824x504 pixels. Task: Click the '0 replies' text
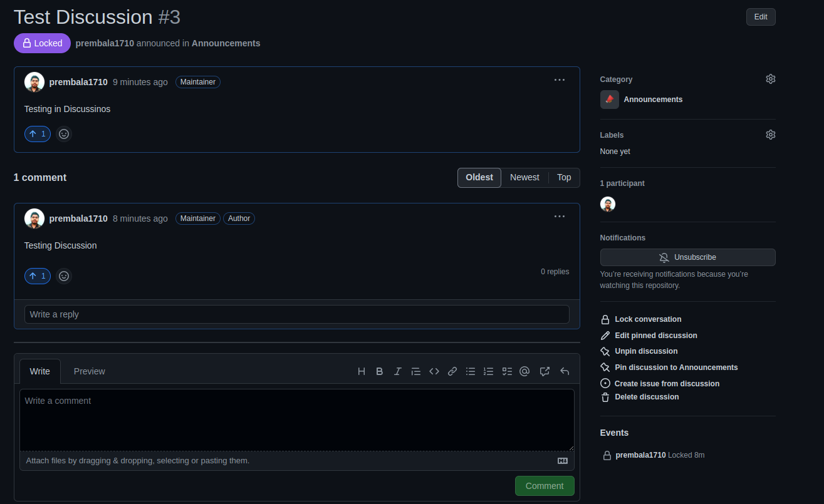(555, 272)
